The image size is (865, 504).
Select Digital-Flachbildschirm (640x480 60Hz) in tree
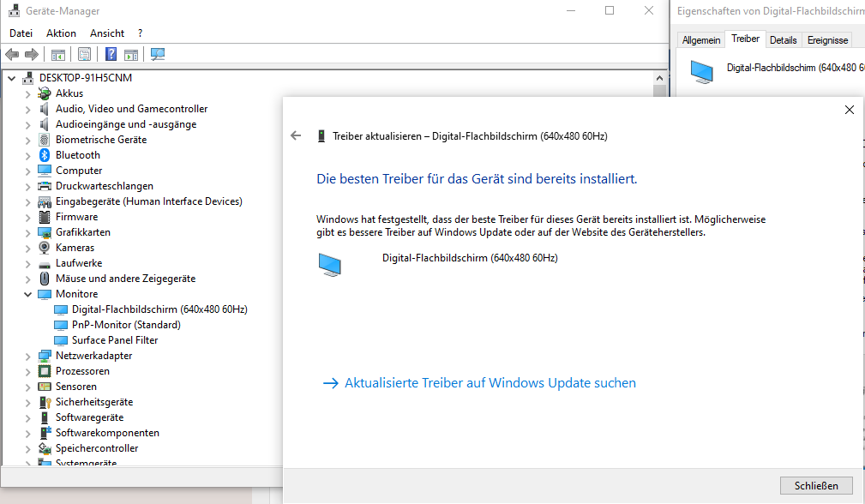(x=159, y=309)
